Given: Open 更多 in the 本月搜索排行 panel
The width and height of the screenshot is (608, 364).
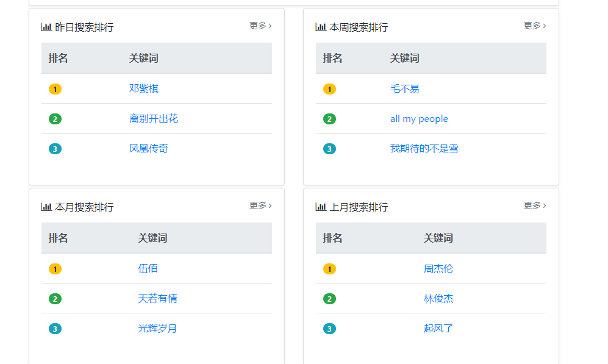Looking at the screenshot, I should coord(260,205).
